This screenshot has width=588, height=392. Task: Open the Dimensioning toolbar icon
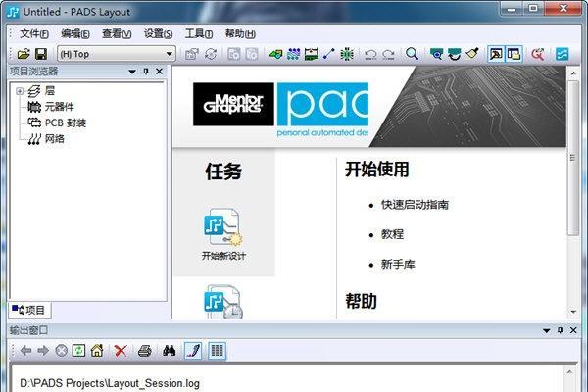pos(312,54)
